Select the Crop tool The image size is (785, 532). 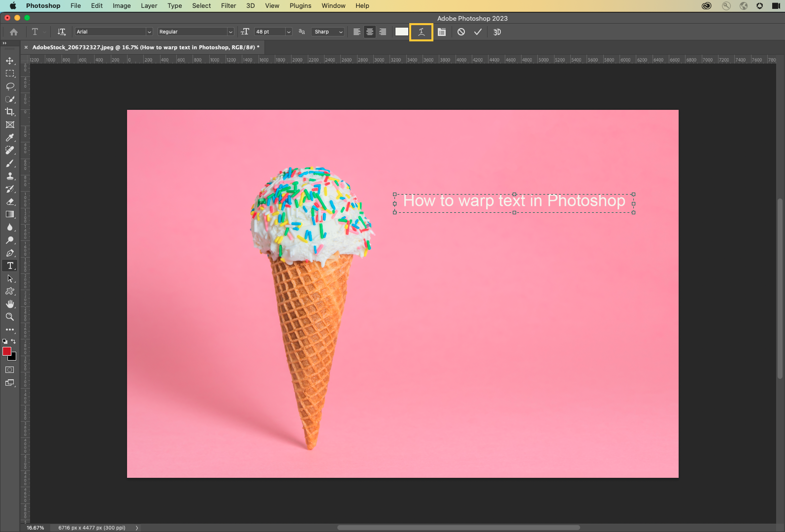pos(10,112)
